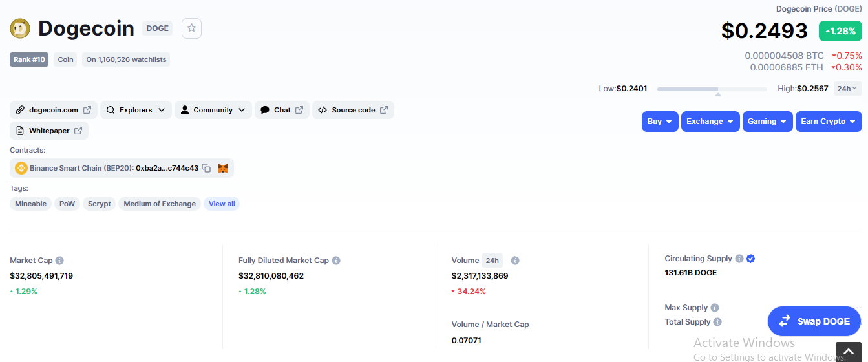The image size is (868, 362).
Task: Click external link icon beside Source code
Action: [384, 110]
